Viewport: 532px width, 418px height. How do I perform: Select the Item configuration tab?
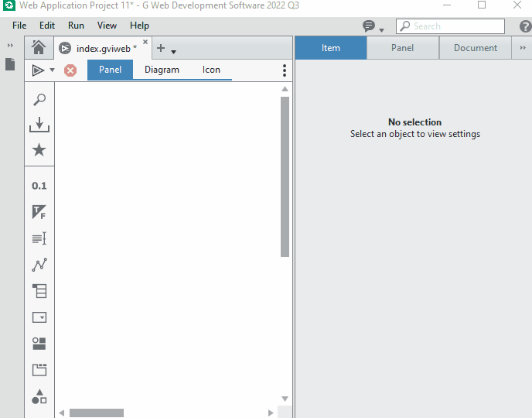coord(331,48)
